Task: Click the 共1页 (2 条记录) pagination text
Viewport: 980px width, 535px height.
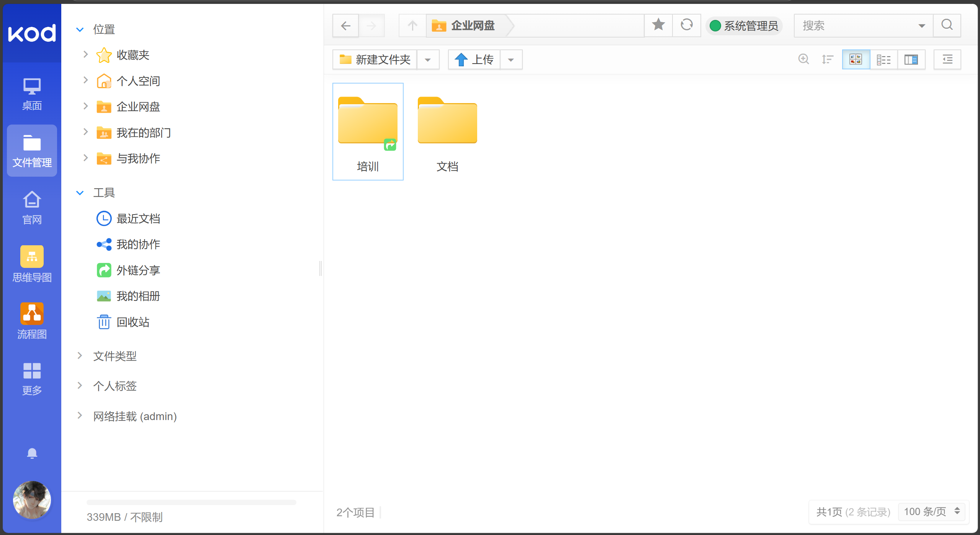Action: [x=853, y=512]
